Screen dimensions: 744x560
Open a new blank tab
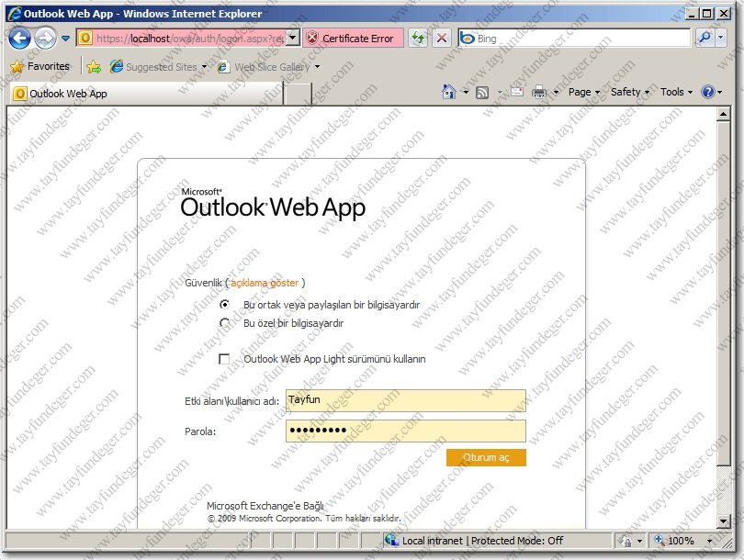(x=298, y=94)
